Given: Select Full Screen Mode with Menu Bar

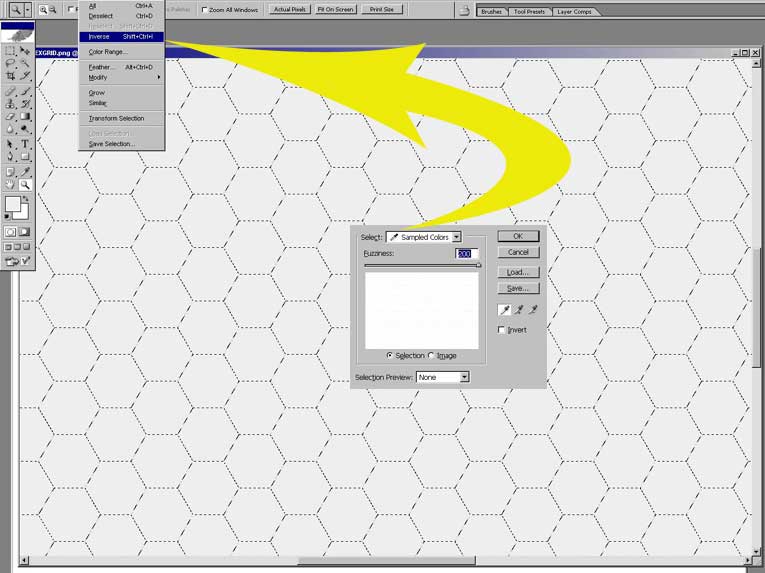Looking at the screenshot, I should pyautogui.click(x=18, y=247).
